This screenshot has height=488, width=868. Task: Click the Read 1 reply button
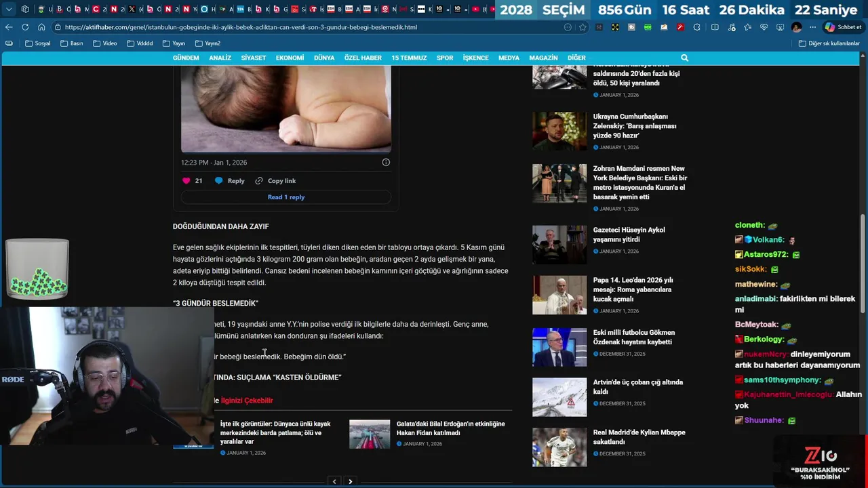tap(286, 197)
